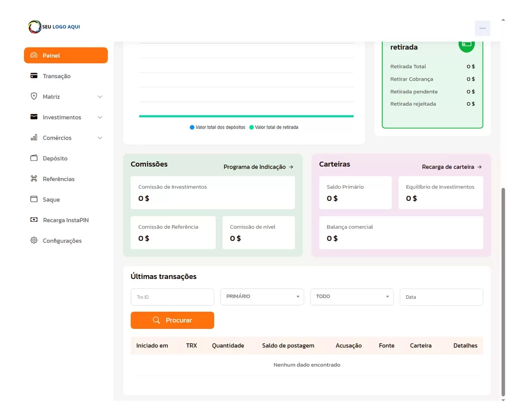529x420 pixels.
Task: Open Recarga InstaPIN menu item
Action: tap(66, 220)
